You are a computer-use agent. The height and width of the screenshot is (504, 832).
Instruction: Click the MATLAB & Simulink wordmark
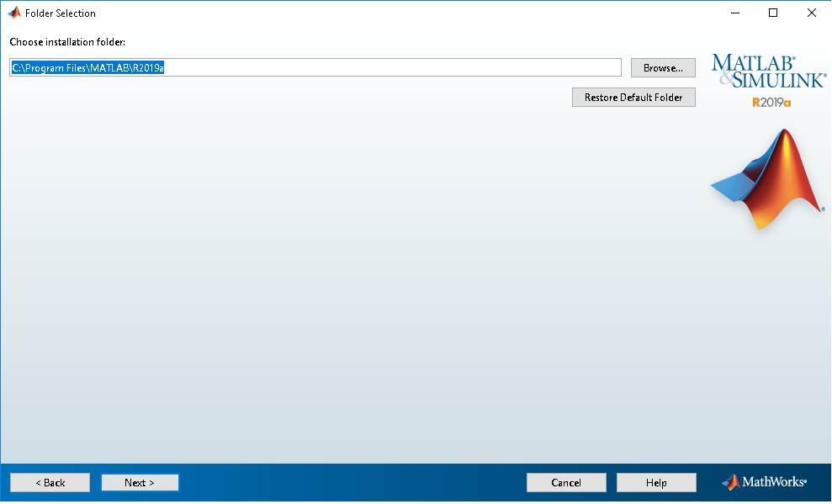click(754, 72)
